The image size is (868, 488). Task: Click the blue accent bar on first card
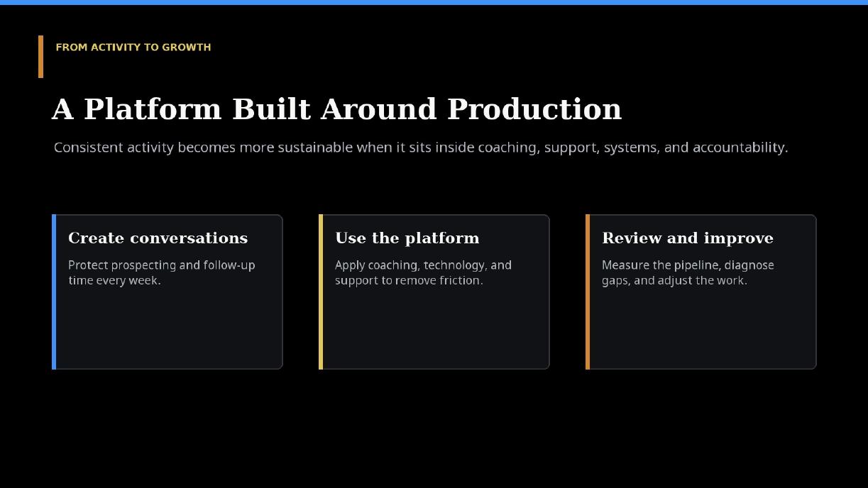tap(54, 292)
